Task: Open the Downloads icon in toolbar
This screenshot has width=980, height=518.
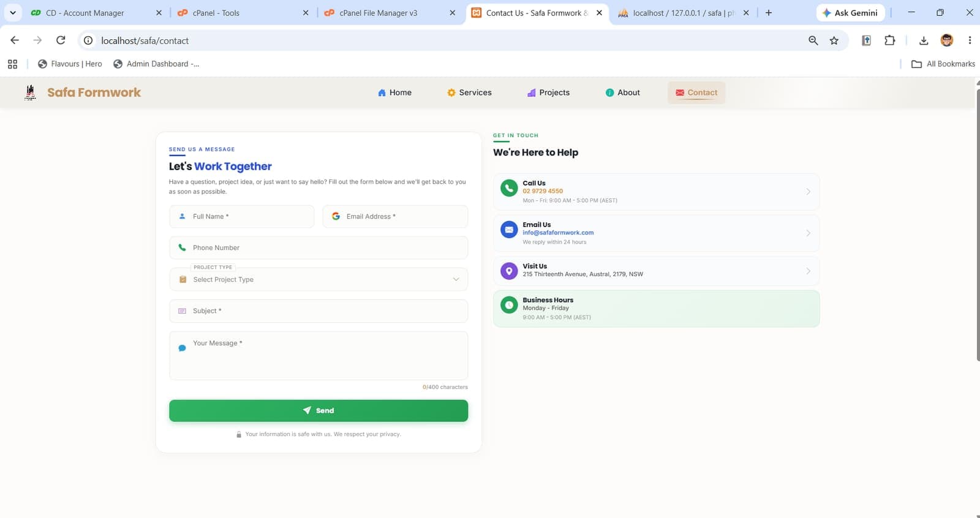Action: tap(924, 40)
